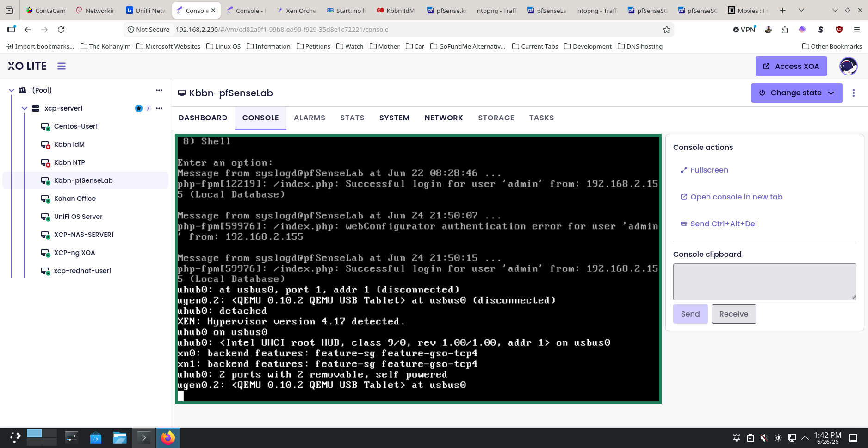Open the DNS hosting bookmarks folder
868x448 pixels.
[x=640, y=46]
